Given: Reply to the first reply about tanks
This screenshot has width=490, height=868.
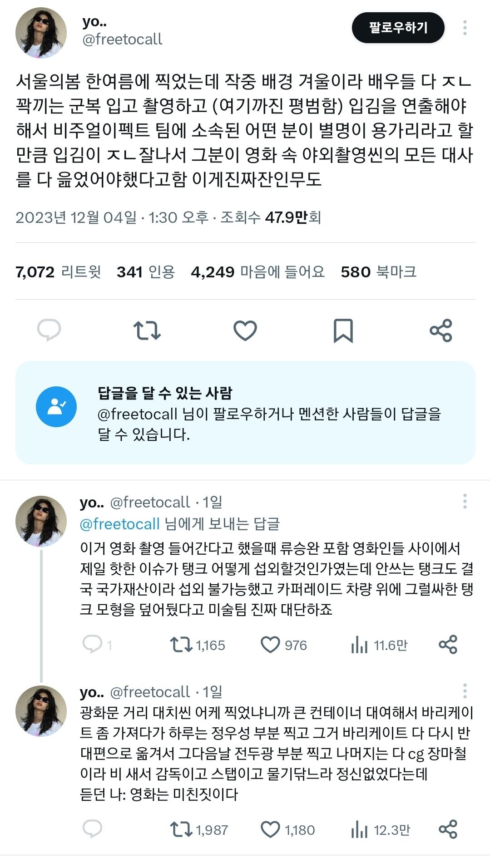Looking at the screenshot, I should pos(93,645).
